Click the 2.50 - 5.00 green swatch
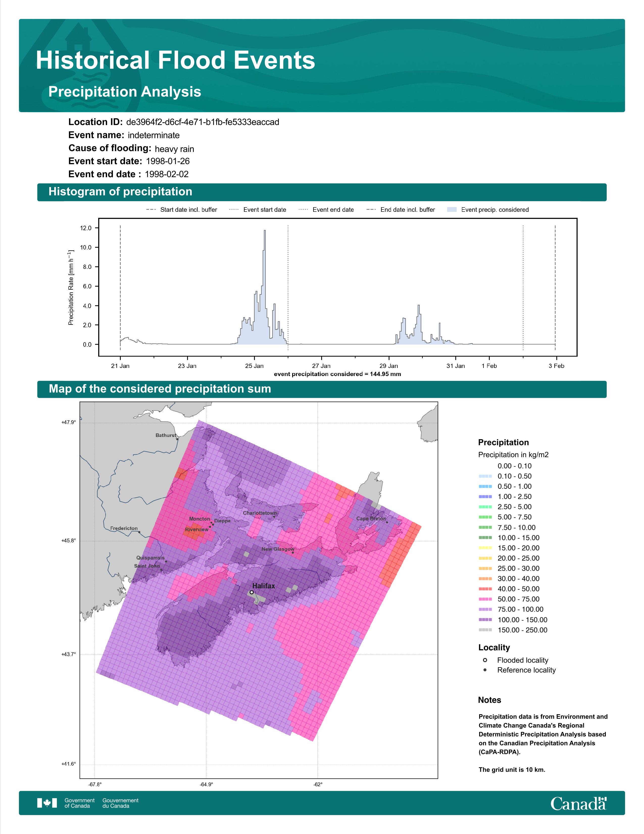 [485, 507]
